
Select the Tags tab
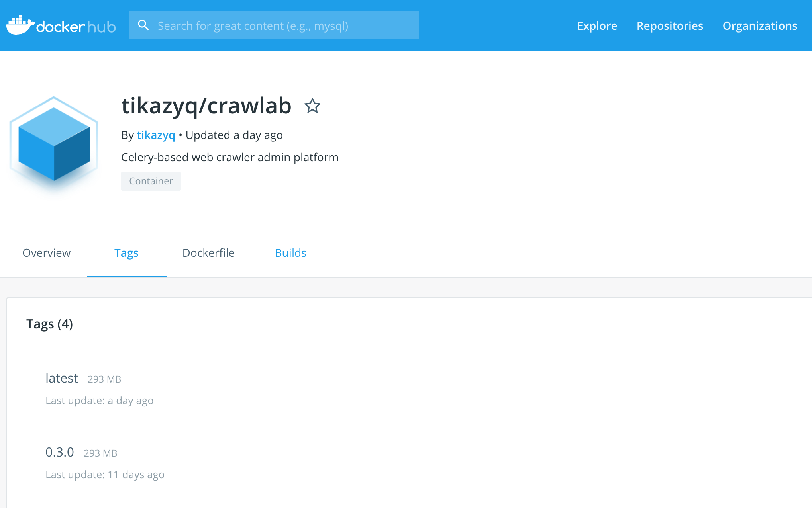tap(126, 253)
